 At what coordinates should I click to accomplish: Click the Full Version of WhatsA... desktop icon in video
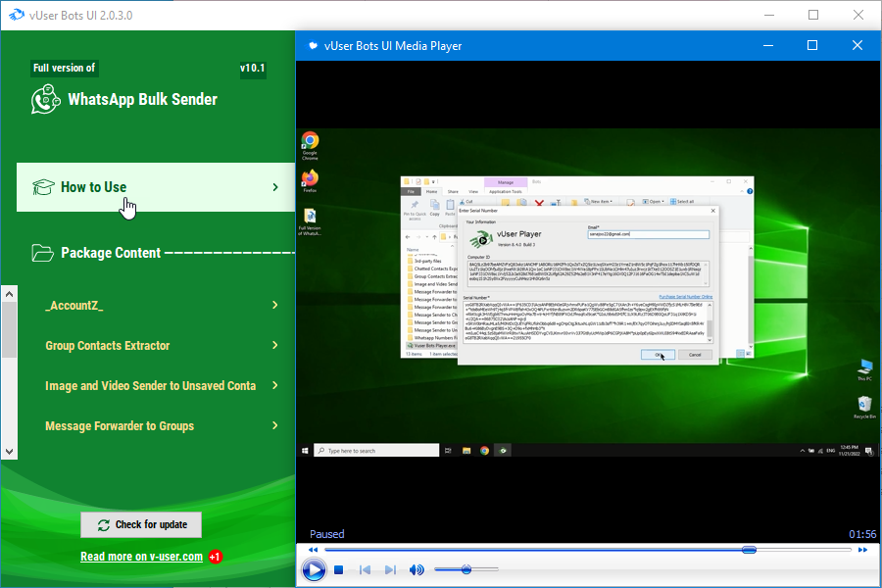tap(310, 221)
